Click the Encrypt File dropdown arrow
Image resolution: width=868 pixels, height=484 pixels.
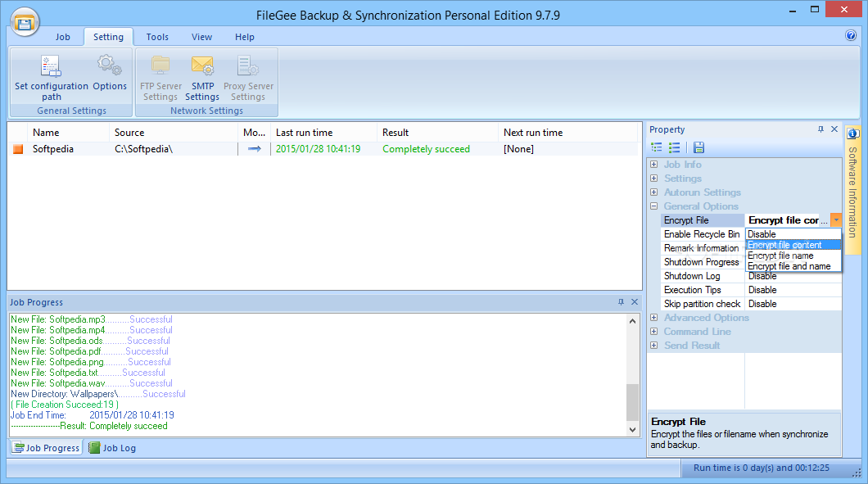click(x=836, y=219)
